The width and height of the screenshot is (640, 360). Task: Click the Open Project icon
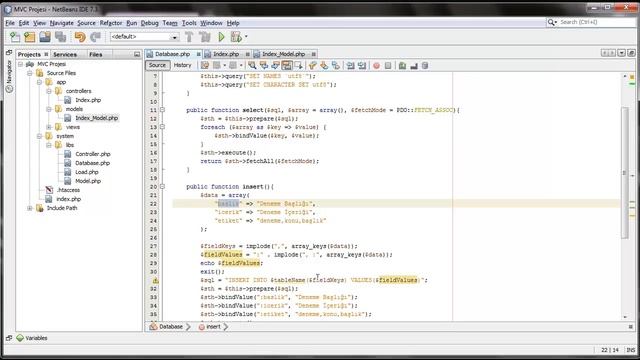(45, 37)
